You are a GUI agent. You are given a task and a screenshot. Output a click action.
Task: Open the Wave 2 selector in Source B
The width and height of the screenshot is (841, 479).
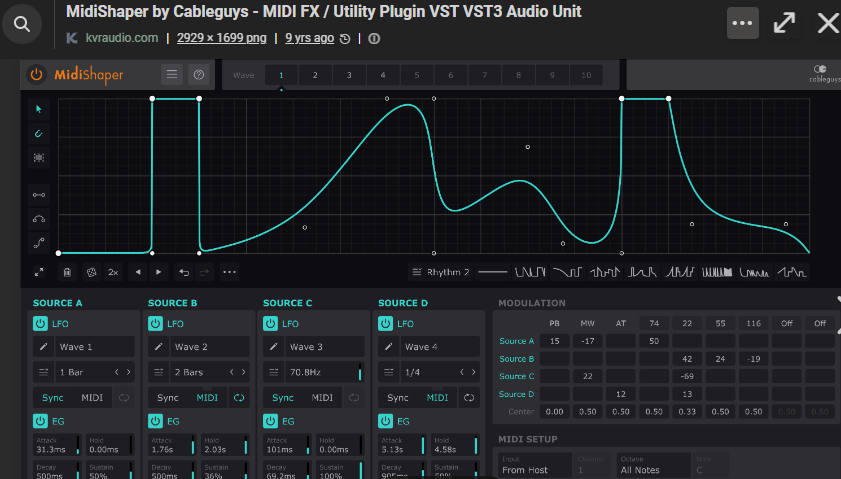[x=211, y=347]
